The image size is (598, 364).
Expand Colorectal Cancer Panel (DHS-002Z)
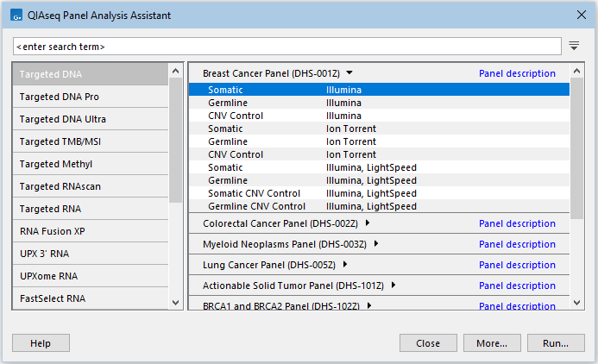pos(368,223)
